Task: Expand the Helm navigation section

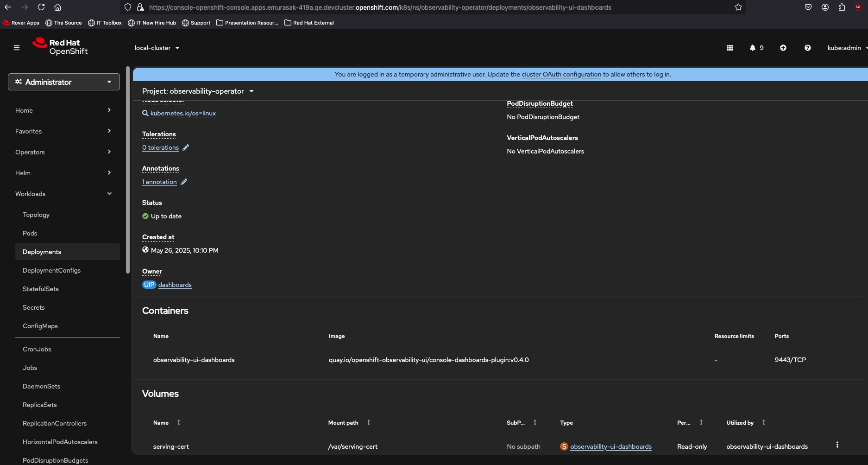Action: (63, 173)
